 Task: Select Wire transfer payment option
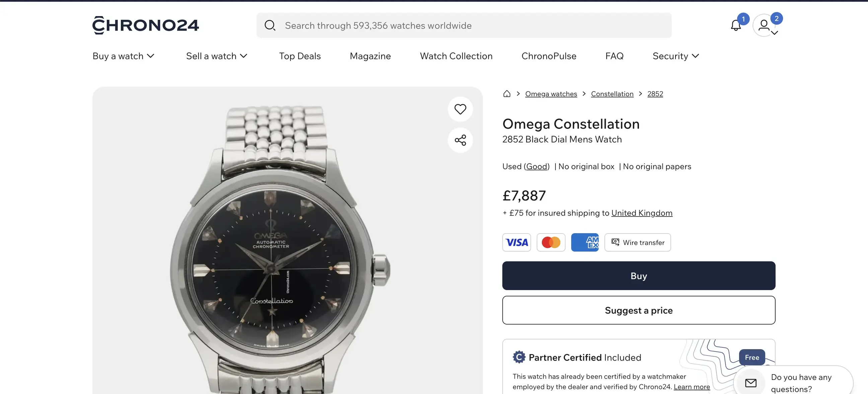[637, 242]
